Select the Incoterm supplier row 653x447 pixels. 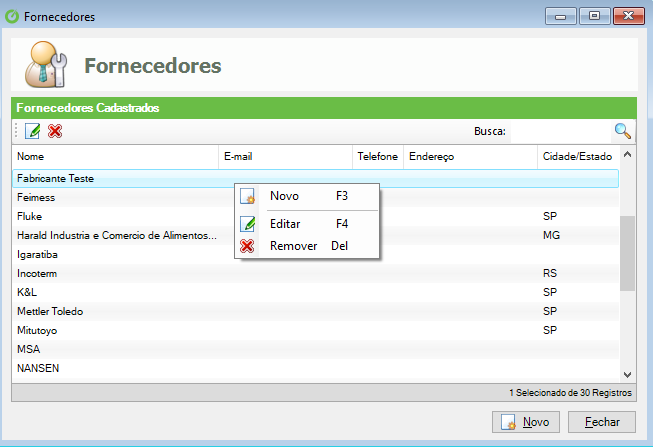[x=316, y=274]
